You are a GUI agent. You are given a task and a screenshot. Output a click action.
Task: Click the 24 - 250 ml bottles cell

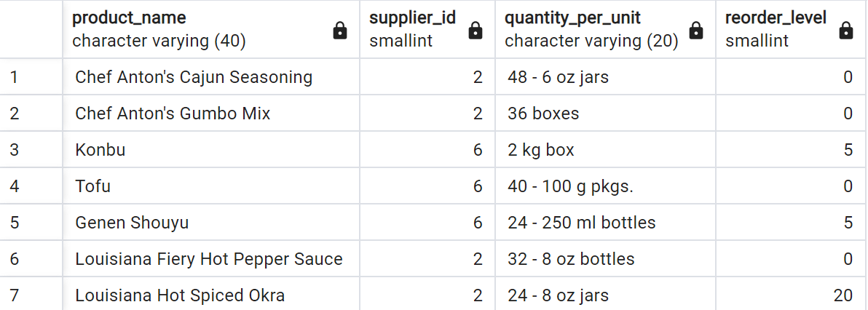606,223
